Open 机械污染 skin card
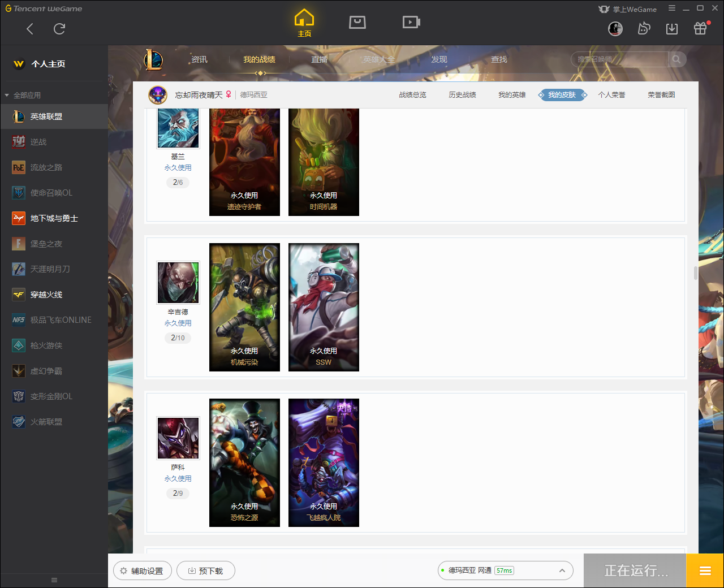The height and width of the screenshot is (588, 724). coord(244,307)
